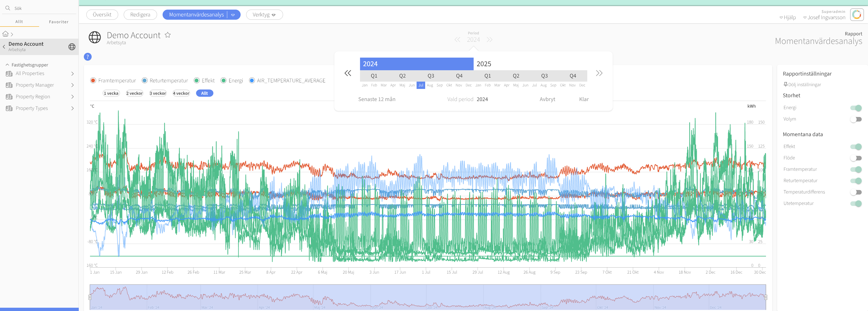Open the Översikt tab

point(102,15)
